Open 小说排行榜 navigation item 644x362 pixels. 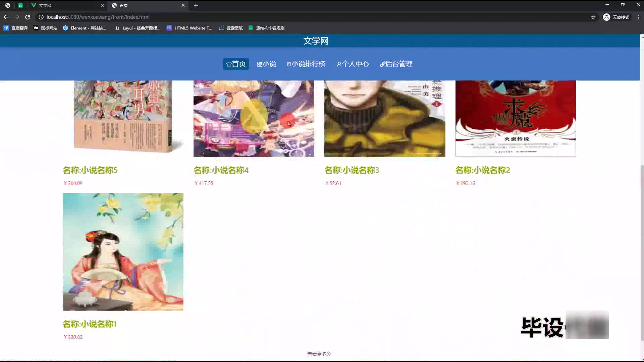click(306, 64)
